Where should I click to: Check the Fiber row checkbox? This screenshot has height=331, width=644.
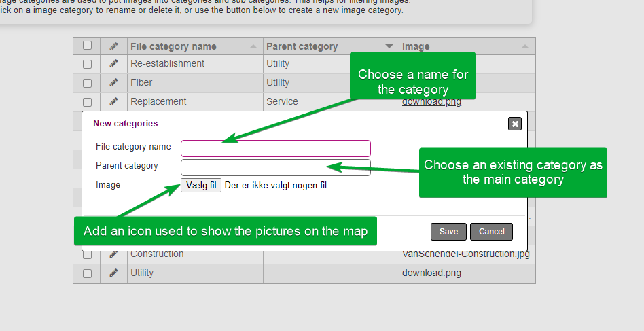tap(87, 83)
